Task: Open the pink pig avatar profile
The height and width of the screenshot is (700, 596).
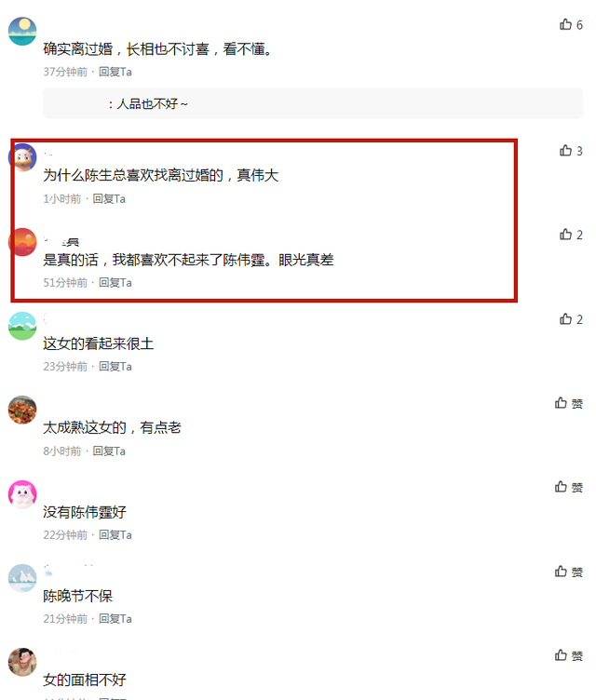Action: point(22,494)
